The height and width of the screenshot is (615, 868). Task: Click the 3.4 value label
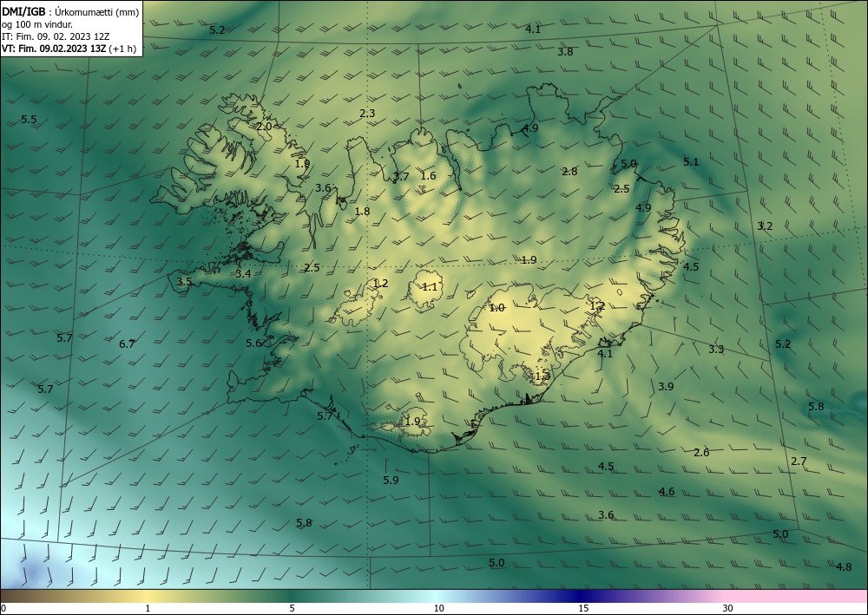pyautogui.click(x=243, y=274)
